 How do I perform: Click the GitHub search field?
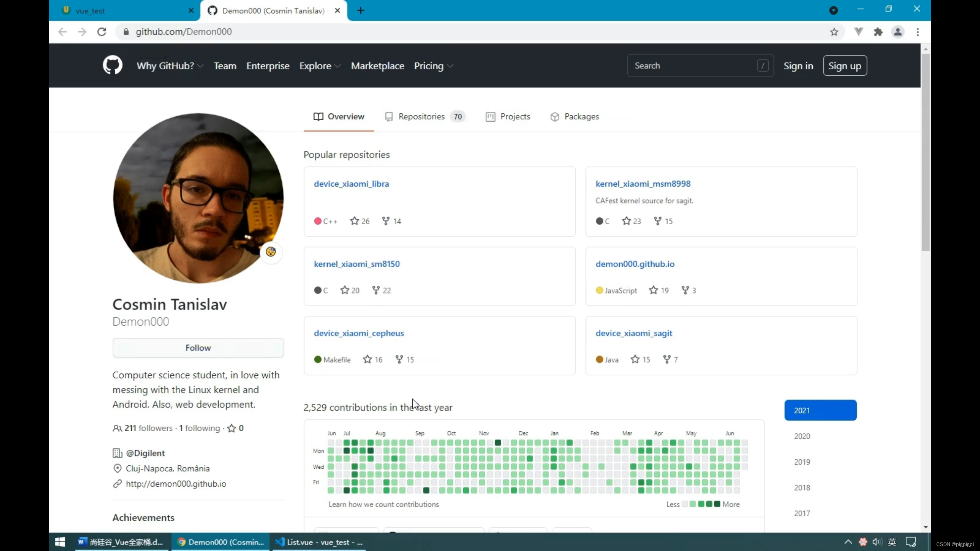point(700,65)
